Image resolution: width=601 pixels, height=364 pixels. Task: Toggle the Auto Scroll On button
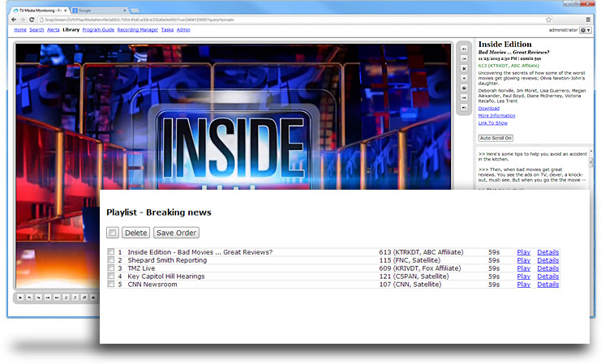point(496,138)
